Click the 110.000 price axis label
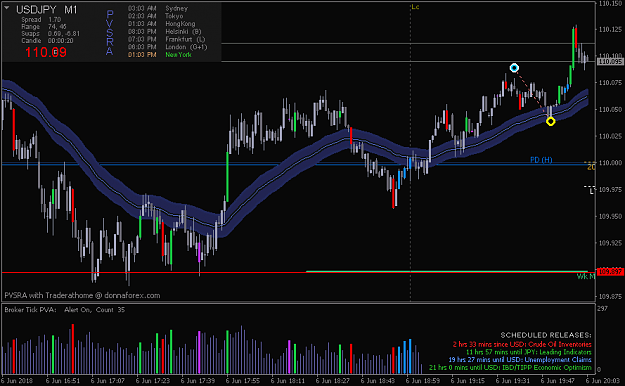This screenshot has width=625, height=386. (610, 163)
